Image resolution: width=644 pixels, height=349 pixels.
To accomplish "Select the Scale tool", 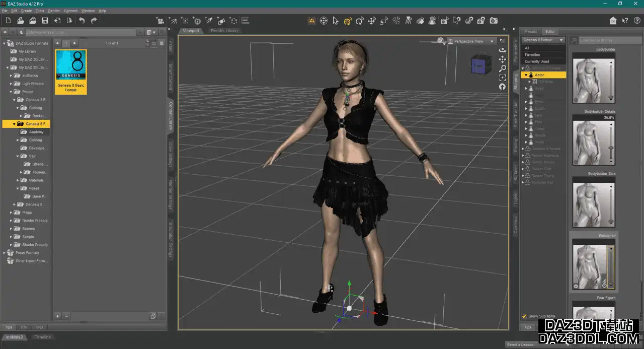I will [x=384, y=21].
